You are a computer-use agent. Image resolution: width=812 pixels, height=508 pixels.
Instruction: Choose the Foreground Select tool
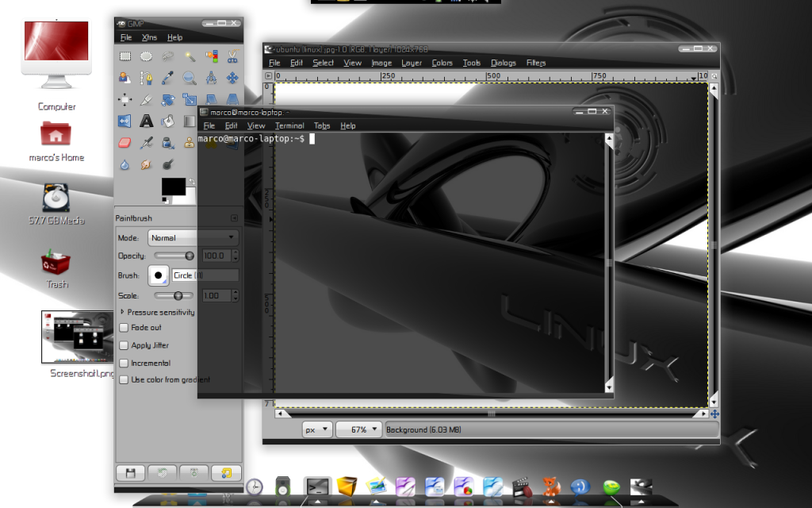124,78
